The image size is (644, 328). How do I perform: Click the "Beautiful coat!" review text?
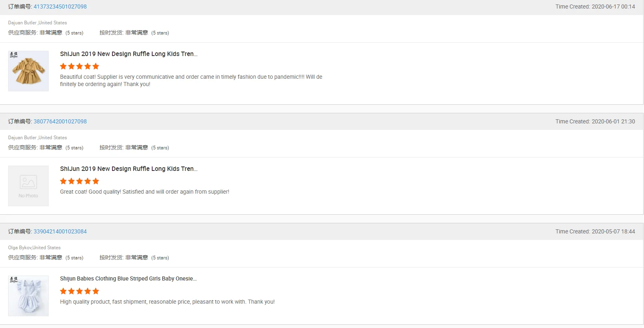click(191, 80)
